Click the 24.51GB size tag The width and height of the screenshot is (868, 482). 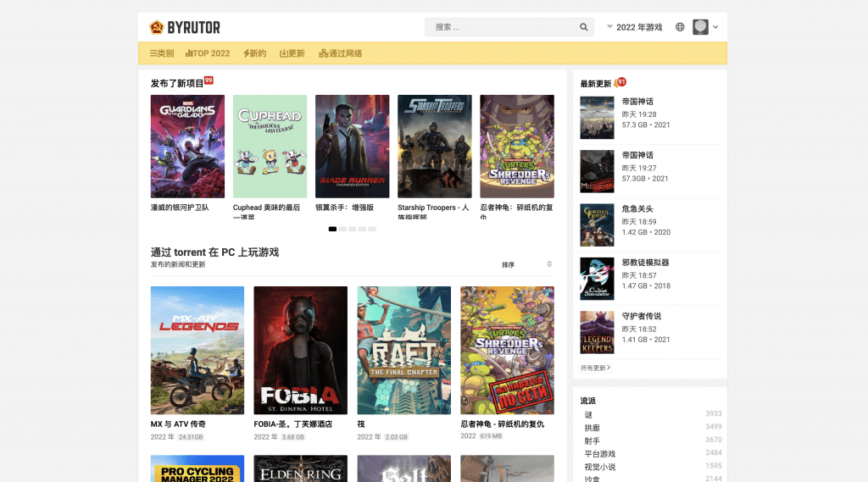pos(191,437)
